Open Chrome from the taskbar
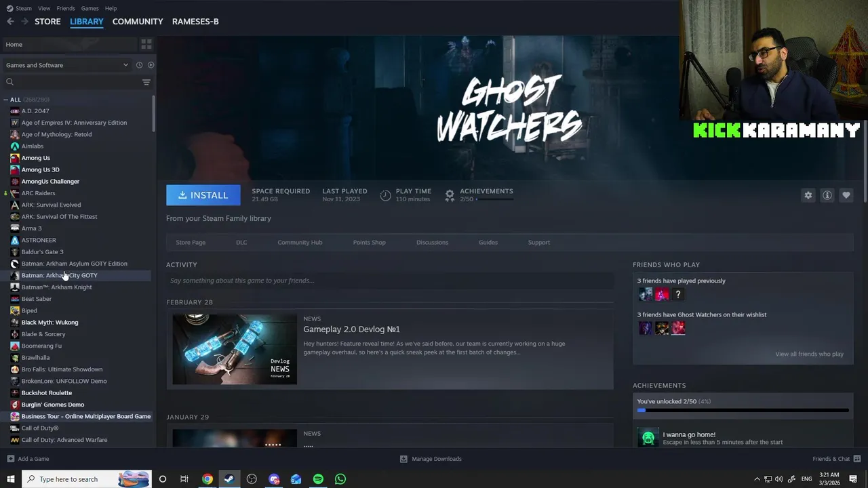 point(208,479)
